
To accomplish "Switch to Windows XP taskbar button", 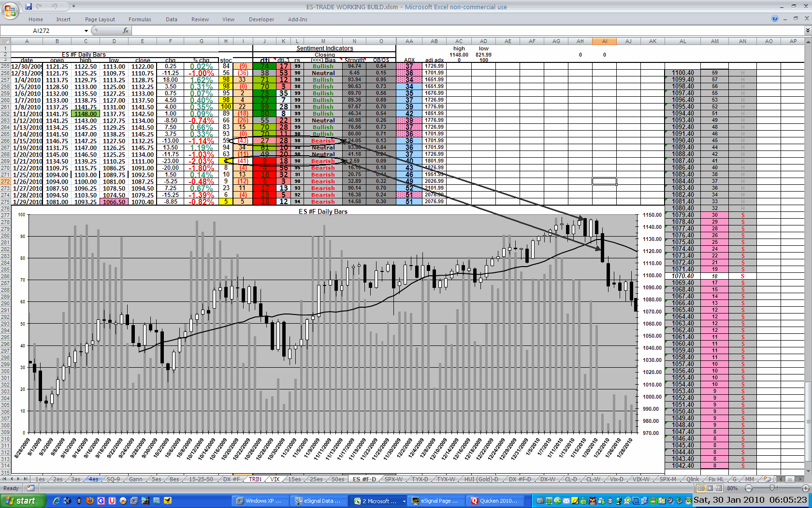I will pos(260,501).
